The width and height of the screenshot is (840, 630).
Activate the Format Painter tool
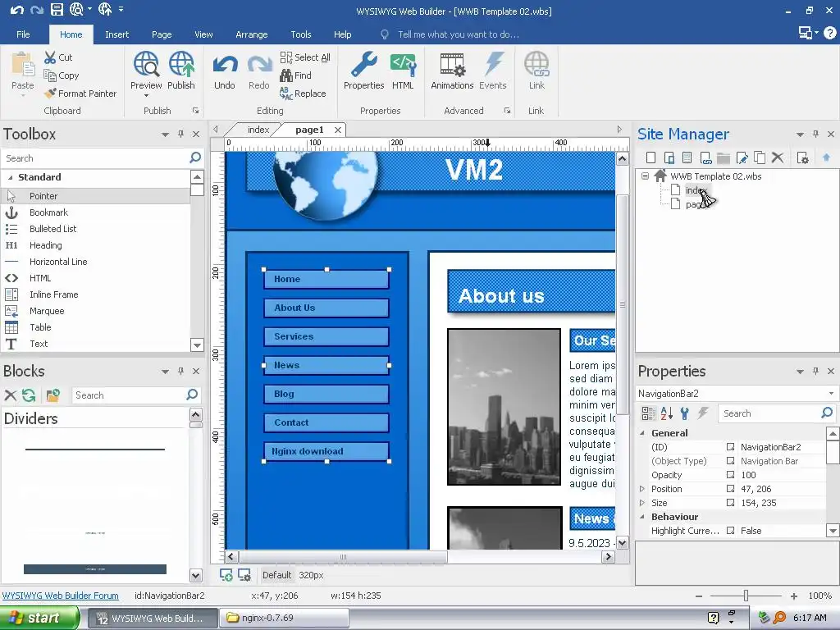80,94
